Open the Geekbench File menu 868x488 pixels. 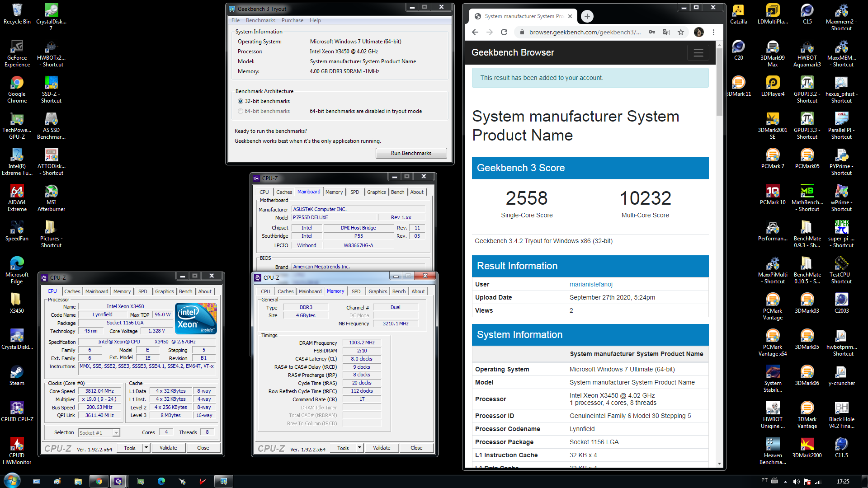point(236,20)
